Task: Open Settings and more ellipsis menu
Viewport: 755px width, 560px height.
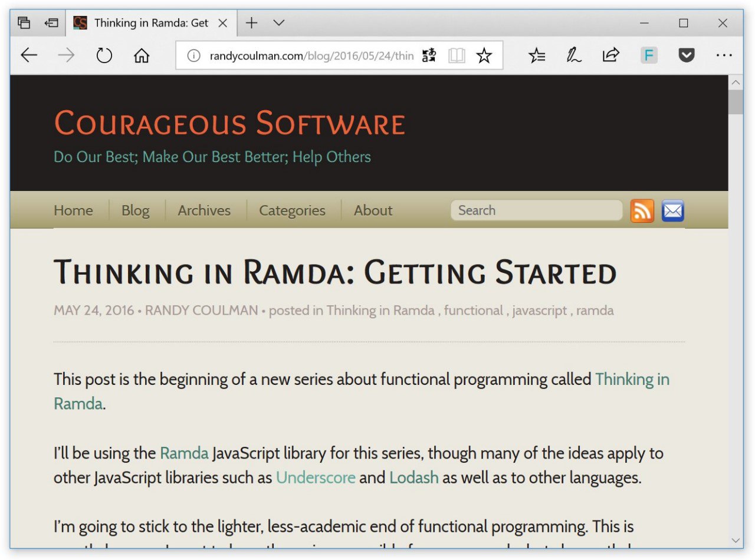Action: click(724, 56)
